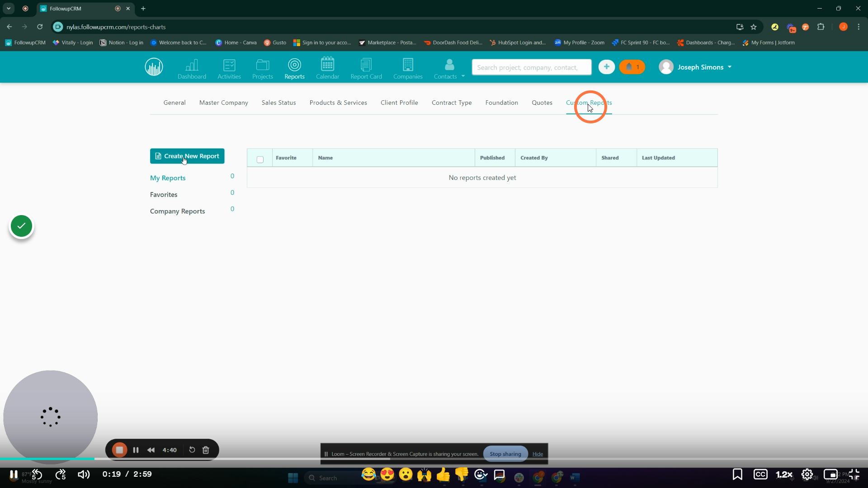Open the Projects folder icon

[263, 69]
